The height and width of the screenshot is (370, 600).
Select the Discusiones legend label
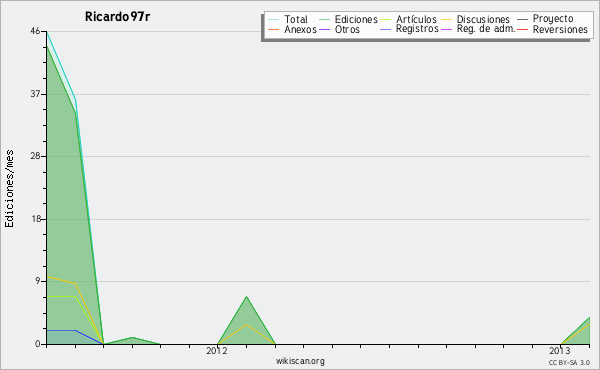point(483,19)
